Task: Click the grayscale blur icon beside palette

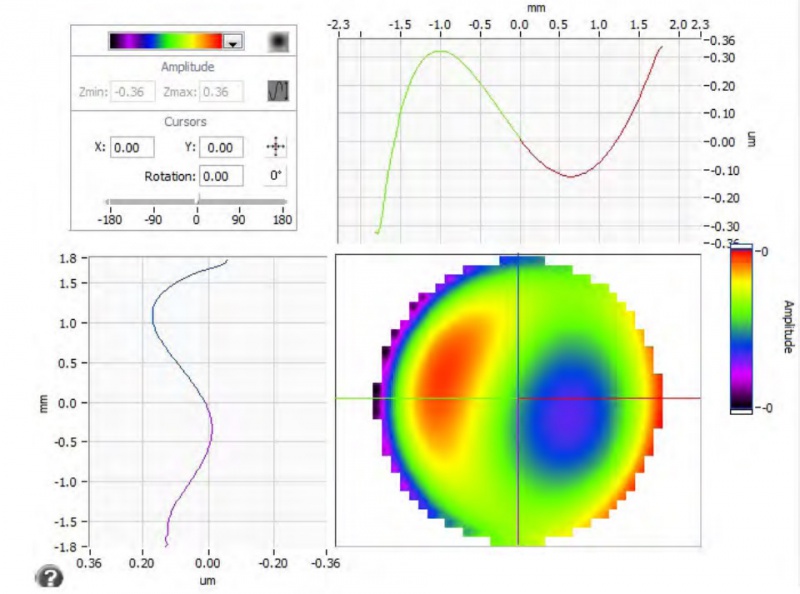Action: point(277,41)
